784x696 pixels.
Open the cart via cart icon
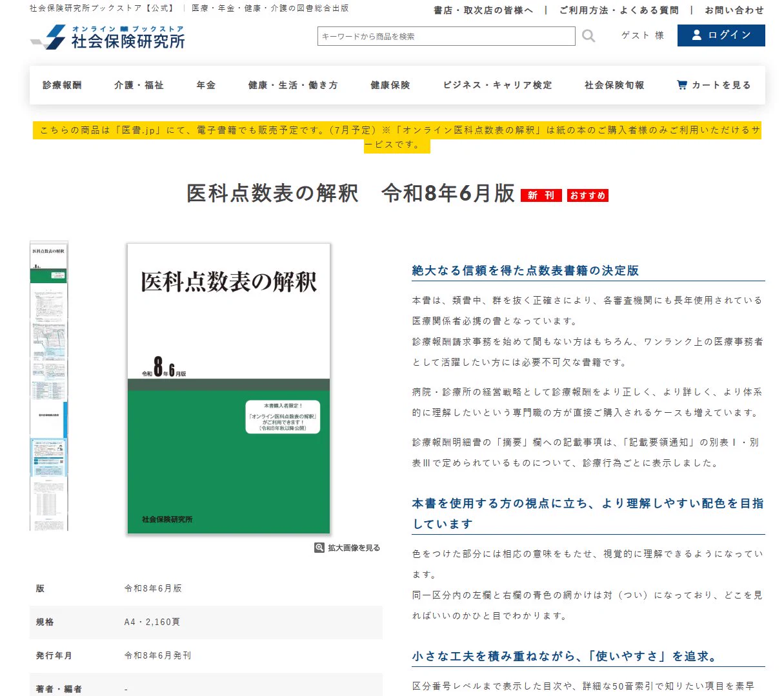(x=681, y=85)
